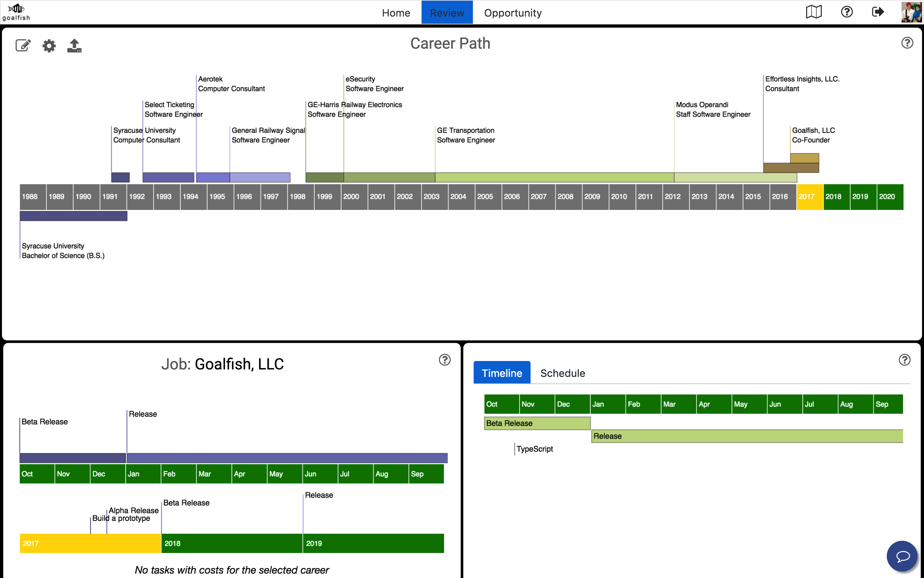The image size is (924, 578).
Task: Select the Aerotek Computer Consultant label
Action: [231, 84]
